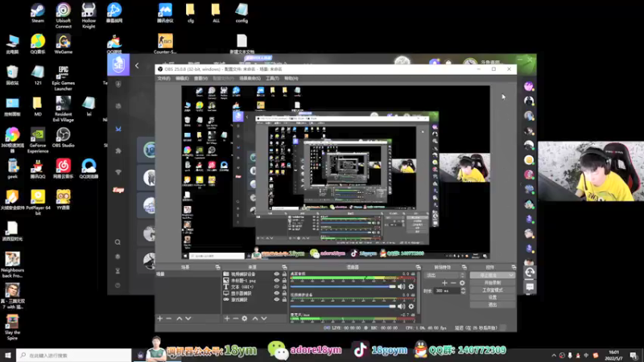Open source properties gear in sources toolbar

click(245, 319)
